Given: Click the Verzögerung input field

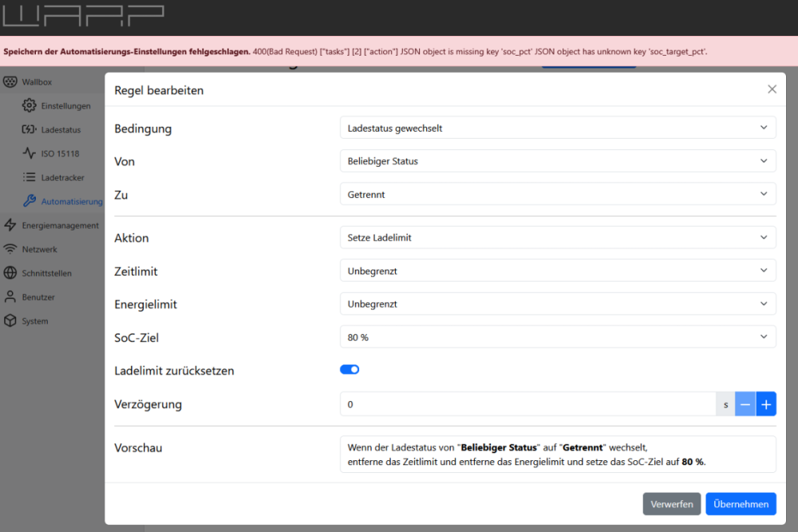Looking at the screenshot, I should coord(527,404).
